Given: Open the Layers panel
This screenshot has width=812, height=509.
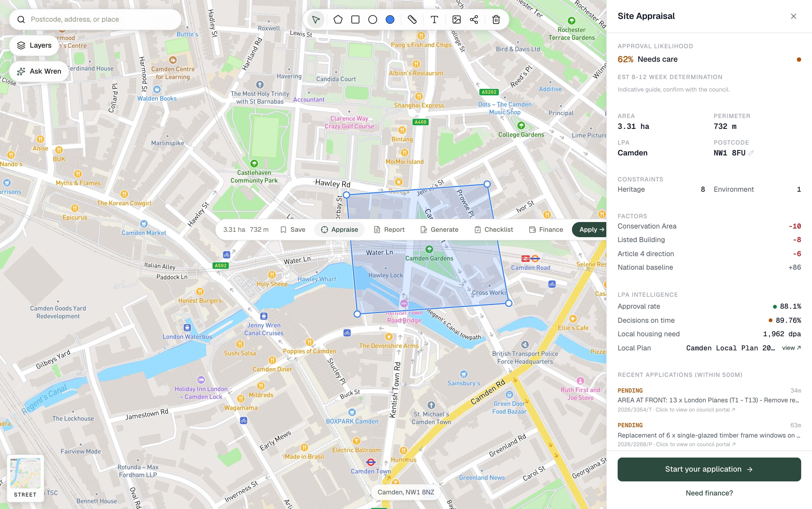Looking at the screenshot, I should [34, 45].
